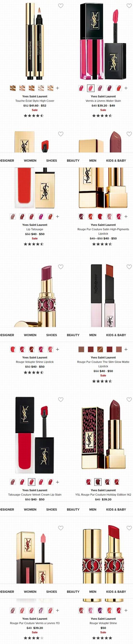Screen dimensions: 133x644
Task: Show more colors for Vernis à Lèvres Water Stain
Action: pos(126,88)
